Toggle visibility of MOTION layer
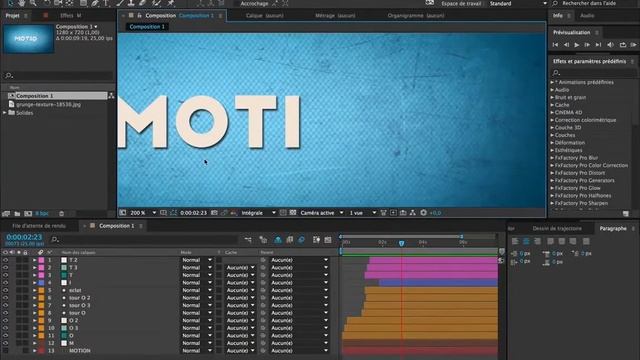Image resolution: width=640 pixels, height=360 pixels. click(5, 351)
